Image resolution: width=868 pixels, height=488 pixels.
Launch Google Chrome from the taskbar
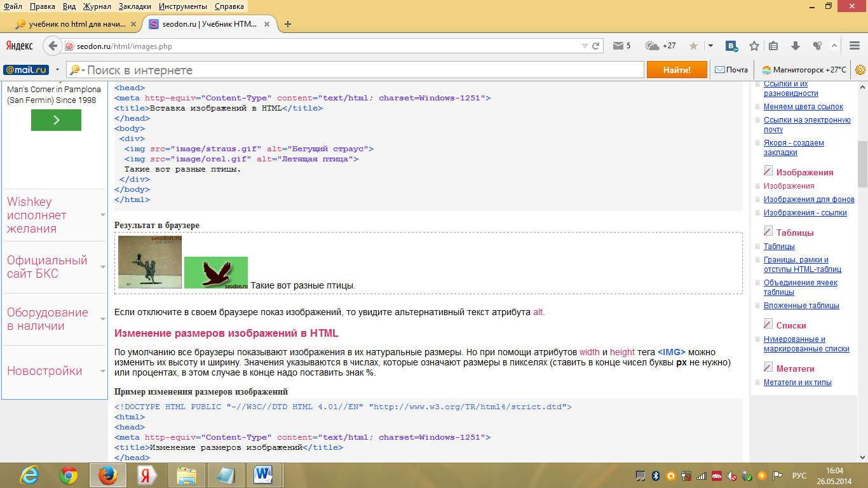coord(69,475)
